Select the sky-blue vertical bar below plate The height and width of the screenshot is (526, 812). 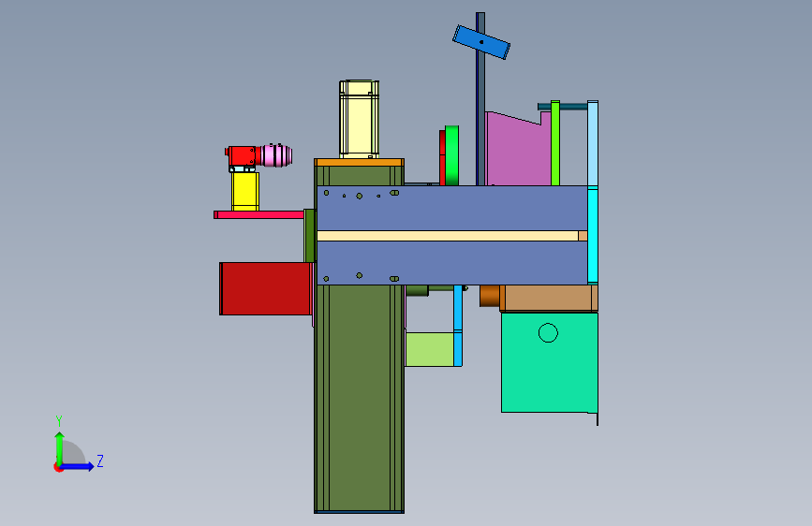[458, 325]
